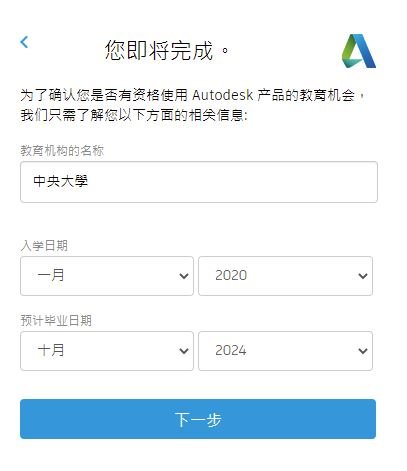Open the enrollment month dropdown showing 一月
The image size is (407, 471).
coord(107,276)
